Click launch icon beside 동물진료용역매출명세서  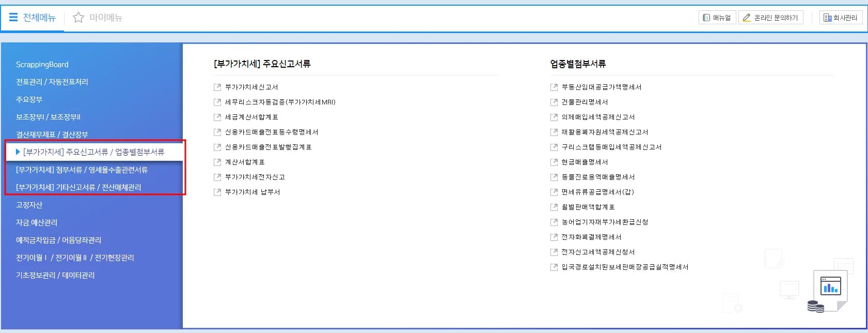[x=554, y=177]
